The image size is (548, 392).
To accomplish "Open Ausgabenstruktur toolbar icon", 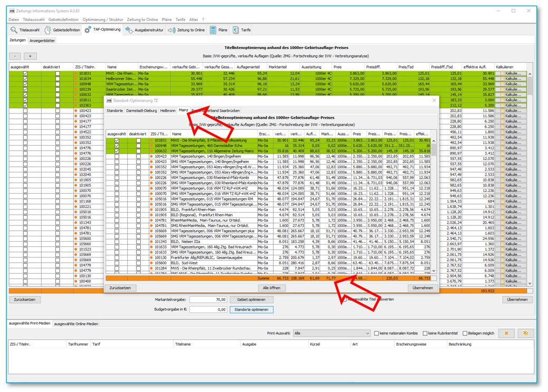I will click(x=129, y=30).
